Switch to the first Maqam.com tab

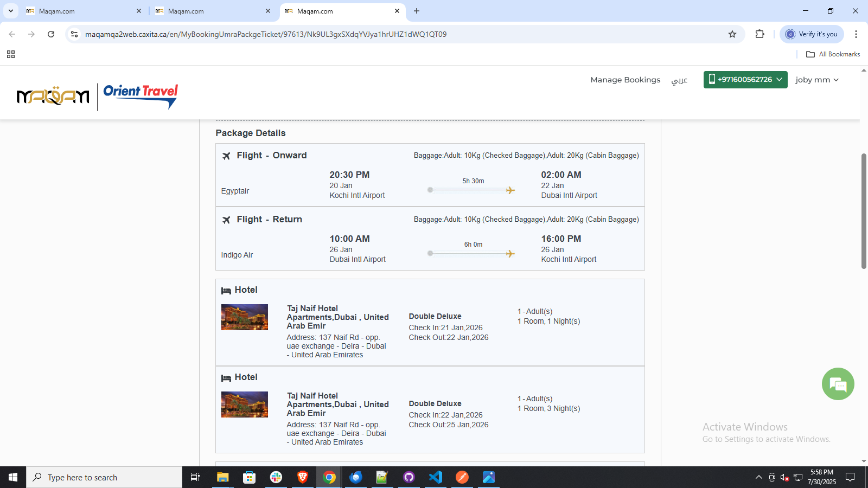pos(81,11)
